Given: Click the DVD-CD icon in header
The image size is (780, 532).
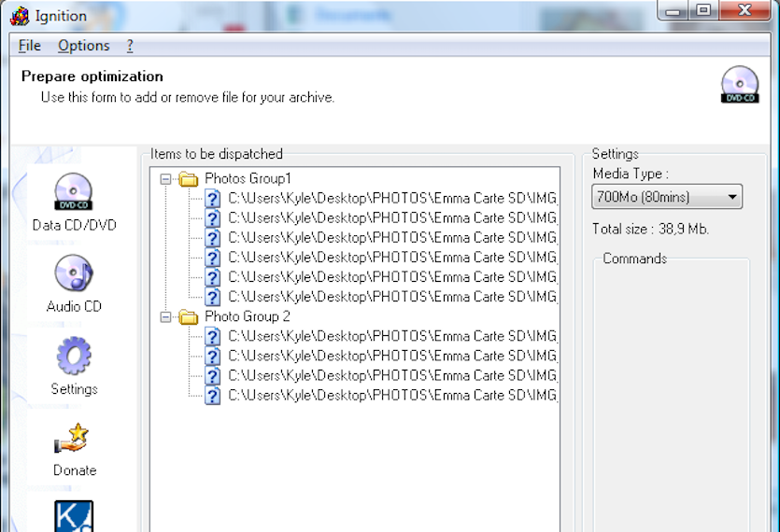Looking at the screenshot, I should [x=739, y=85].
